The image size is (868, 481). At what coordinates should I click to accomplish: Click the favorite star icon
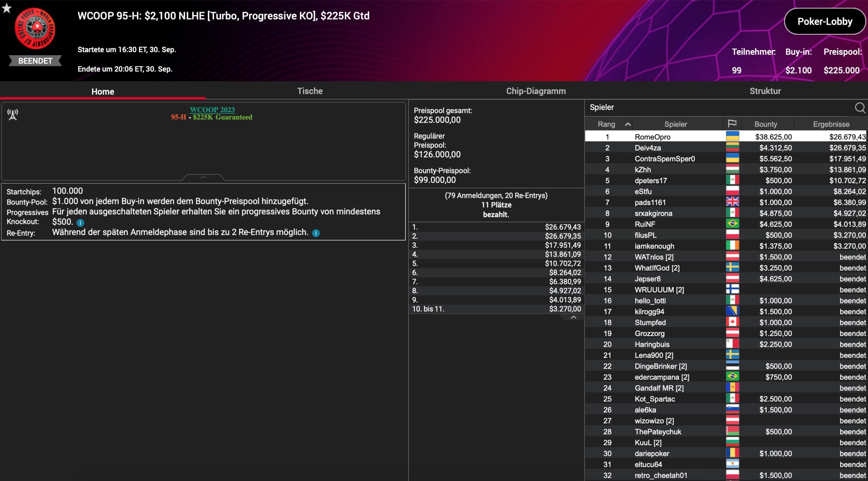[6, 8]
